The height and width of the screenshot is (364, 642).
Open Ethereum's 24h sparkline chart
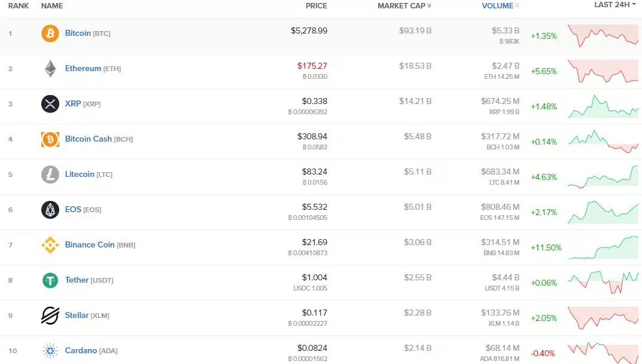pyautogui.click(x=603, y=71)
